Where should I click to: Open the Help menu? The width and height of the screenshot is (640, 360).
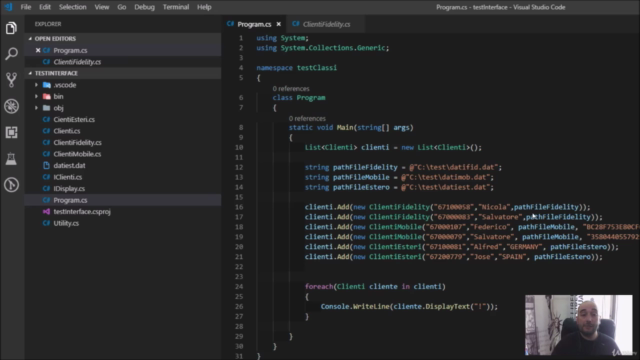click(204, 7)
